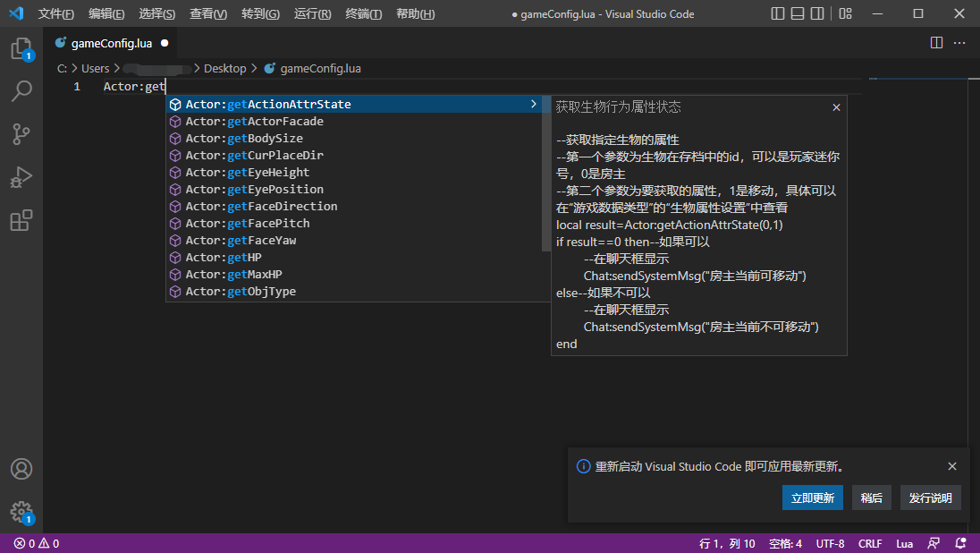Click line 1 code text in editor
The height and width of the screenshot is (553, 980).
[134, 86]
